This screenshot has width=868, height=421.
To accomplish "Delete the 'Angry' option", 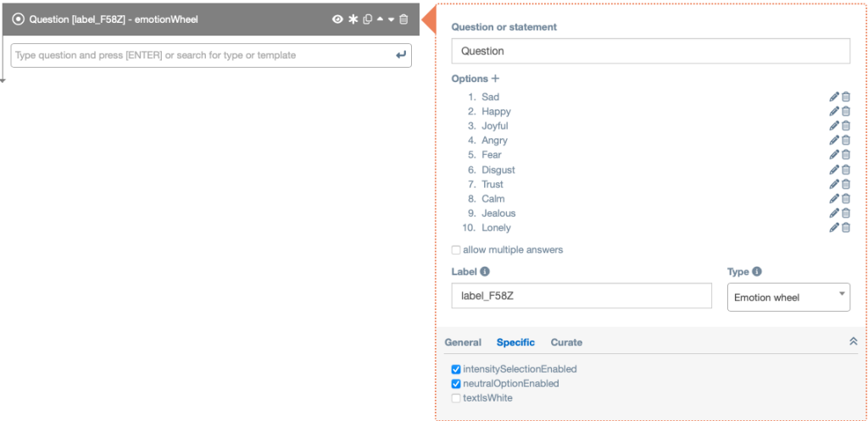I will (x=846, y=141).
